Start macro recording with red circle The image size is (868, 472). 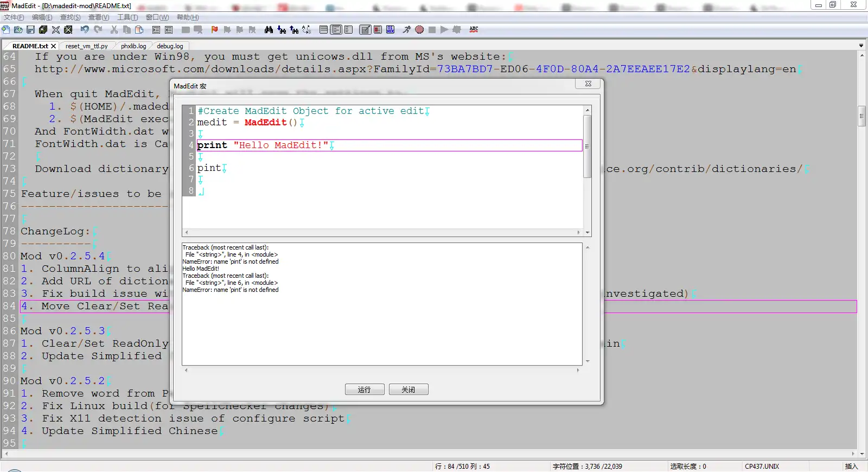[x=419, y=30]
